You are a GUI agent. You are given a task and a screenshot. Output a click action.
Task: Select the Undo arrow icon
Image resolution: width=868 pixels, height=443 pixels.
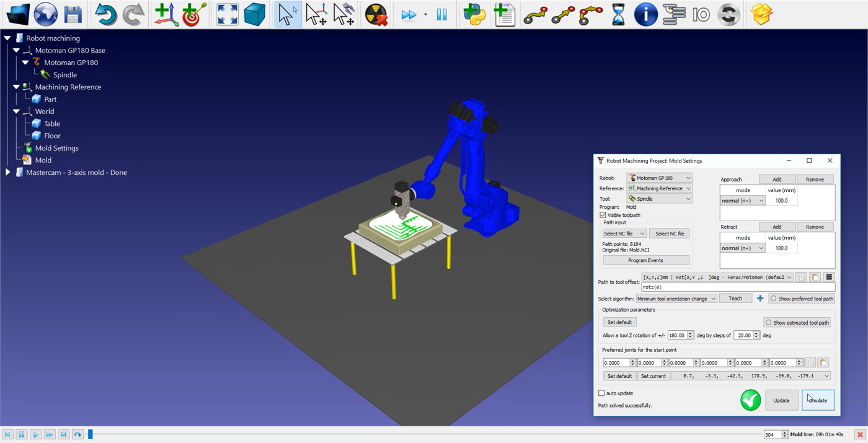105,14
